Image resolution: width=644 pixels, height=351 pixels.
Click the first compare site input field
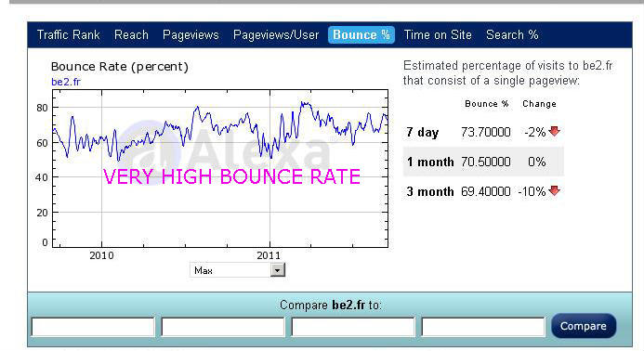pos(93,327)
